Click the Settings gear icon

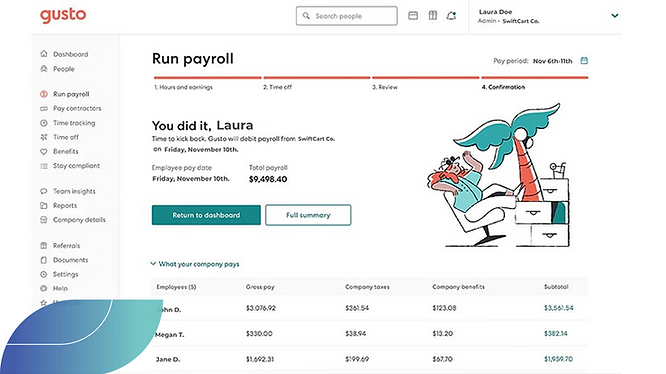pyautogui.click(x=44, y=274)
